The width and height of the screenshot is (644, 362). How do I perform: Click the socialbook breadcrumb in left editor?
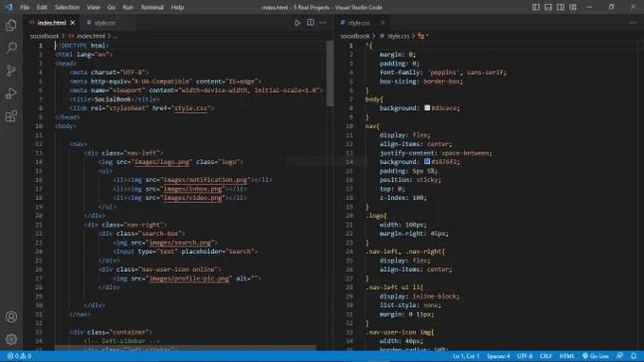[x=45, y=36]
